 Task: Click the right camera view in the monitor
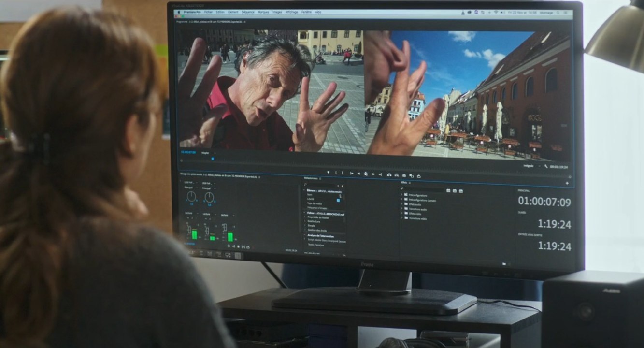coord(468,94)
